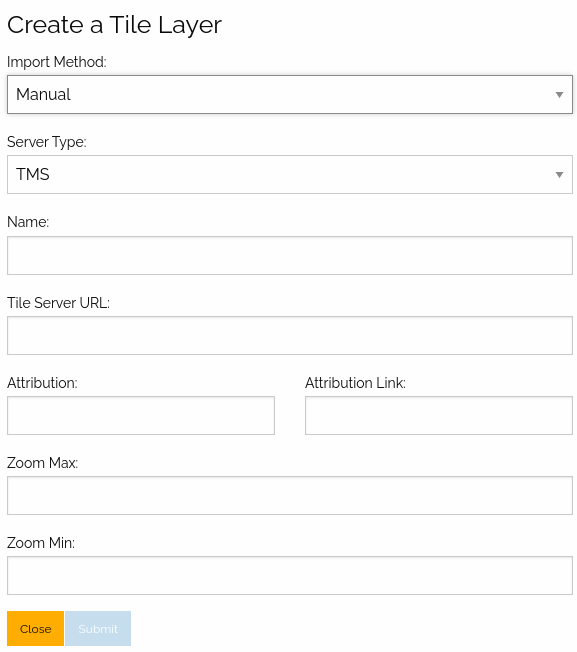Image resolution: width=577 pixels, height=652 pixels.
Task: Click the orange Close button
Action: pos(35,628)
